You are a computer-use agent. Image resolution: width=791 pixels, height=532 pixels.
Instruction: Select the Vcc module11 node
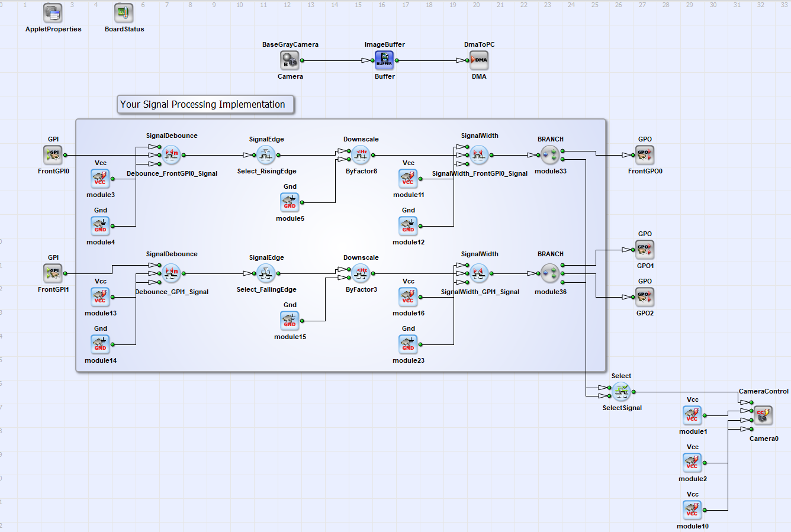409,179
